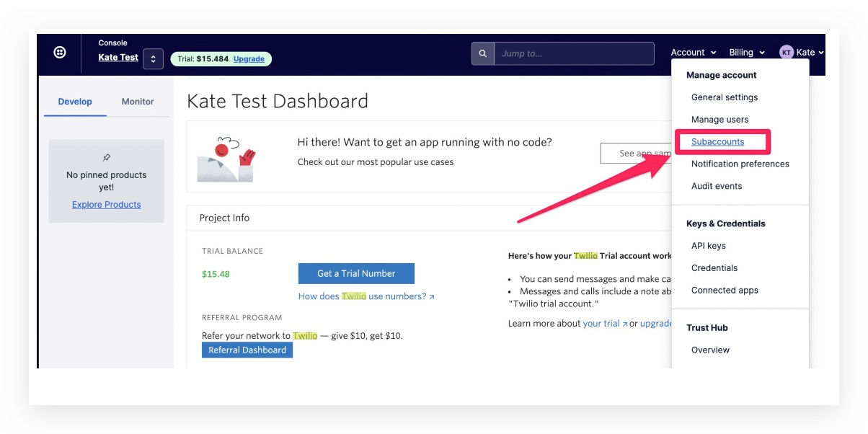Click the Kate Test account name
Screen dimensions: 868x434
118,58
